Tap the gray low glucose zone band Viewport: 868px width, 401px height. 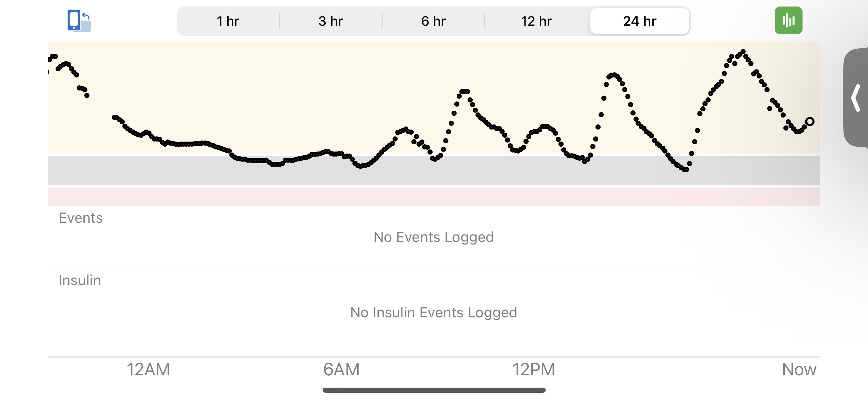click(x=434, y=170)
